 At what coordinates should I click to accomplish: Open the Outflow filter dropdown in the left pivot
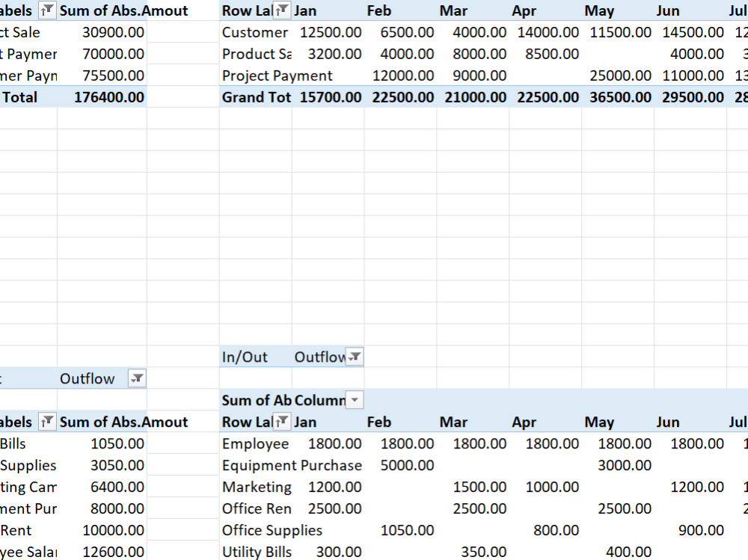click(137, 378)
